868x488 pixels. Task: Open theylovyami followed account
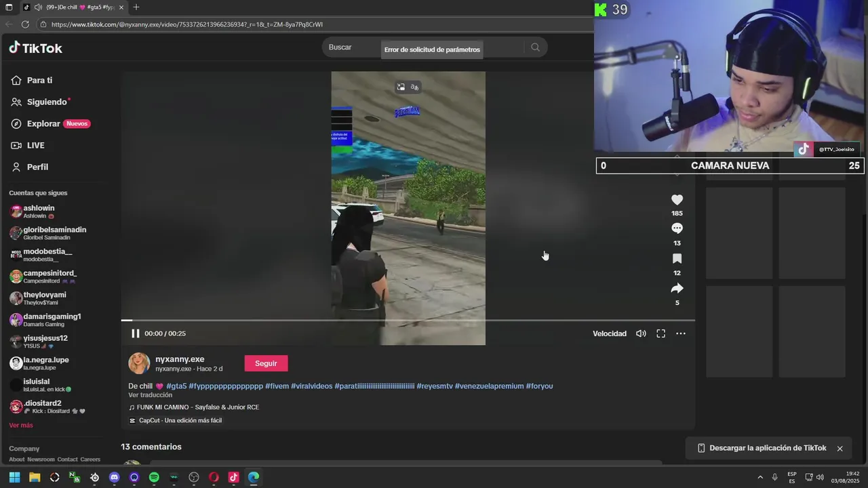click(x=38, y=298)
